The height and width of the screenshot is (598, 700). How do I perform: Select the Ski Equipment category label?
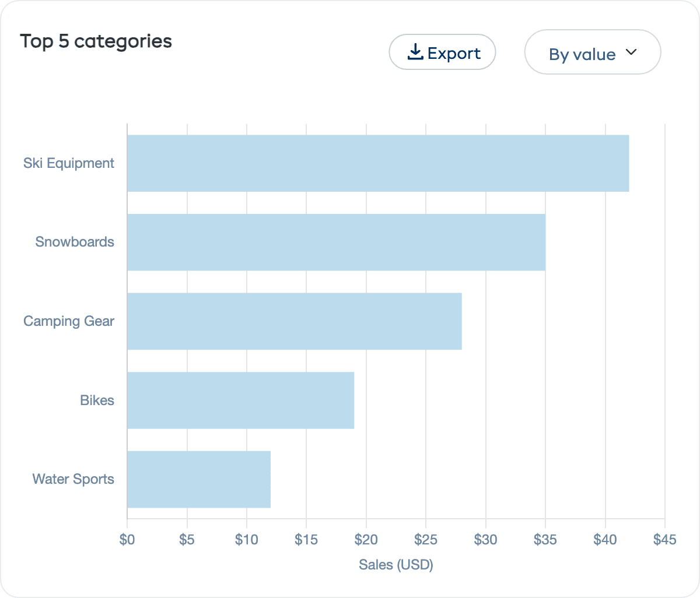pyautogui.click(x=69, y=163)
